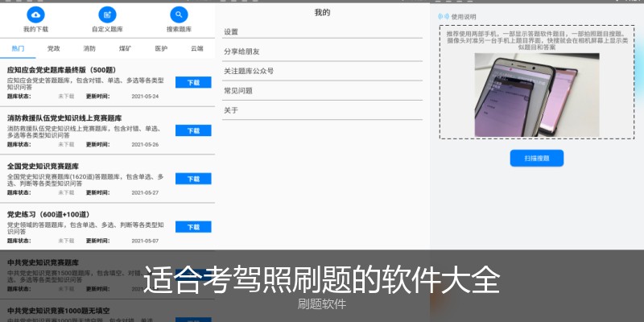Click title 消防救援队伍党史知识线上竞赛题库

pos(64,118)
